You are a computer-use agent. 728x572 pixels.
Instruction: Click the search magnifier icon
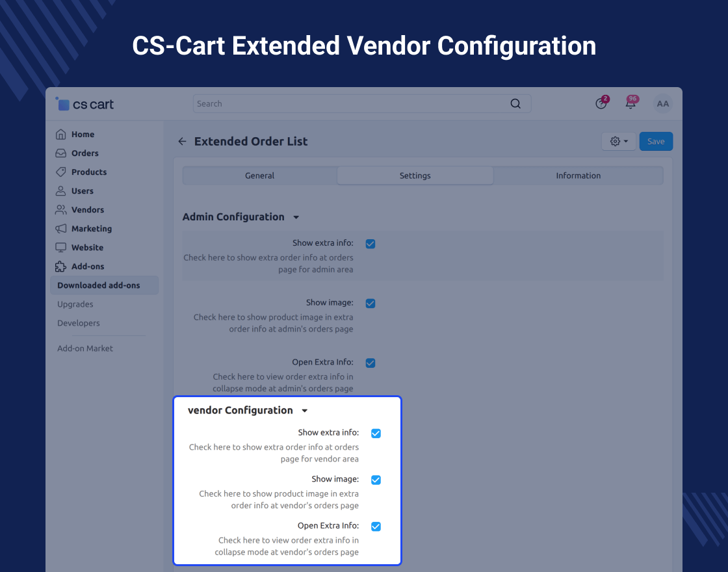[515, 103]
